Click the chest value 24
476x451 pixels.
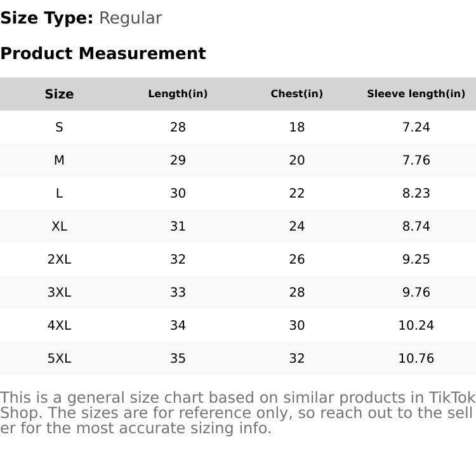[x=296, y=226]
